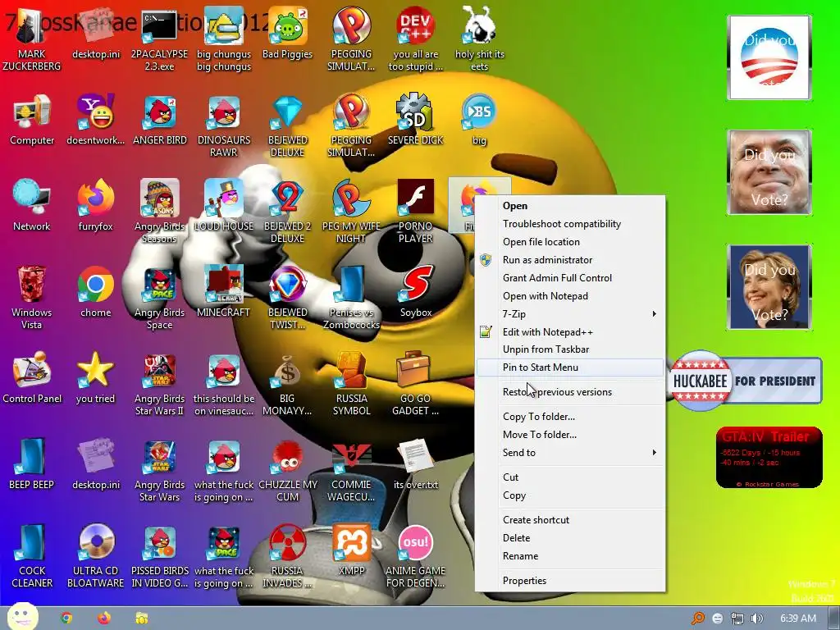Open Properties from context menu
This screenshot has height=630, width=840.
click(570, 581)
